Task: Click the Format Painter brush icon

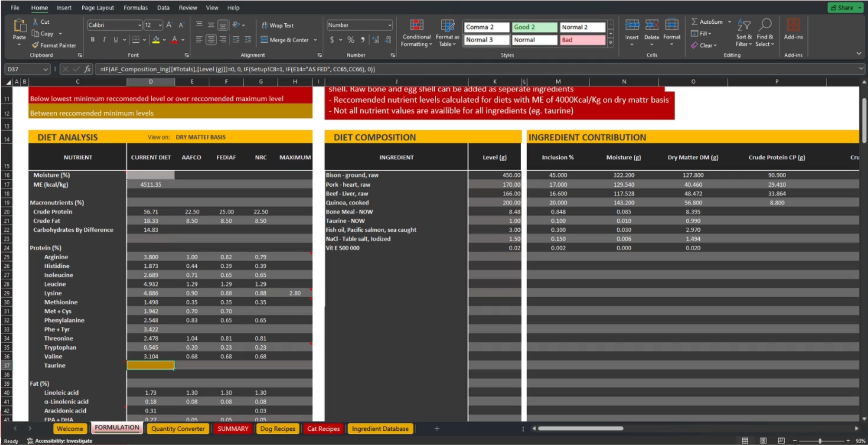Action: pyautogui.click(x=35, y=45)
